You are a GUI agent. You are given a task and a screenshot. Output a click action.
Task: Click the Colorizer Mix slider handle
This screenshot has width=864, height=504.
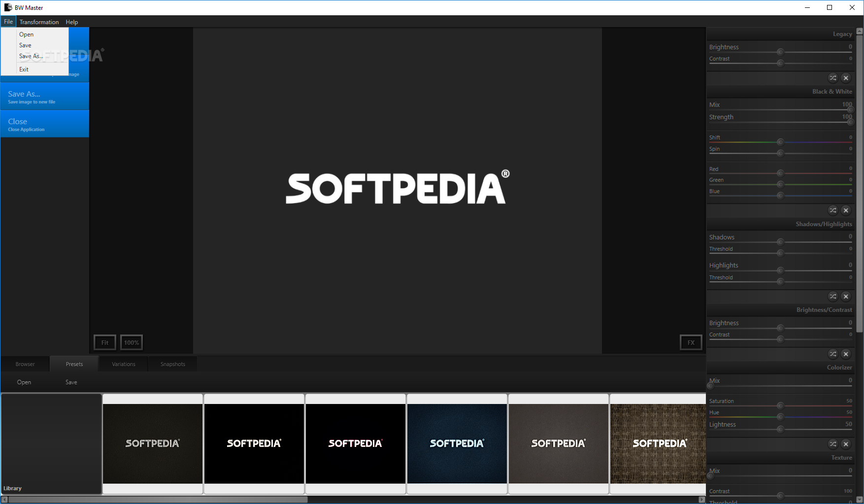(x=710, y=385)
